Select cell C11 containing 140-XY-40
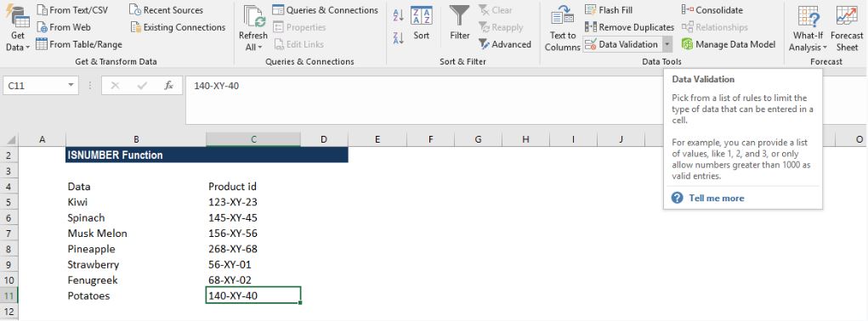Screen dimensions: 868x321 [253, 296]
